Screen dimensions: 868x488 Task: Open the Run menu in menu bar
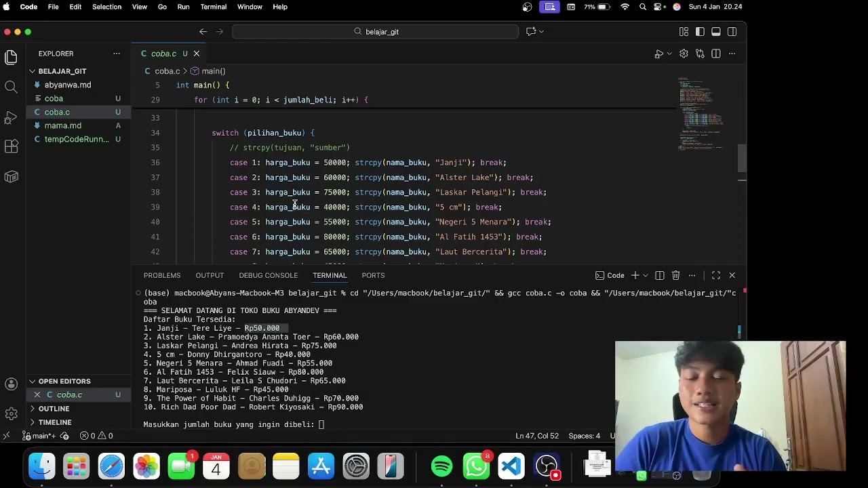[x=183, y=7]
